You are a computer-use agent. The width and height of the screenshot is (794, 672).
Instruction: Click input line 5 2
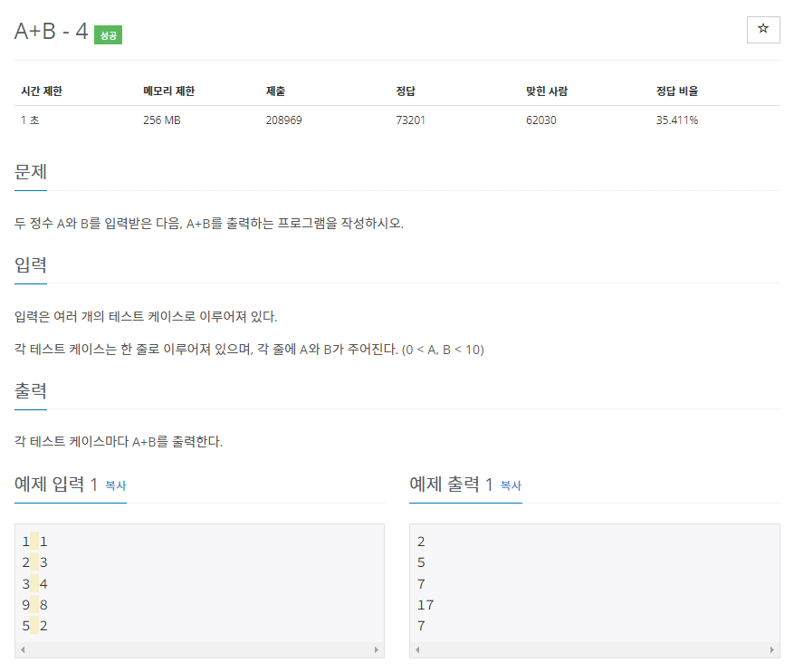(x=34, y=626)
